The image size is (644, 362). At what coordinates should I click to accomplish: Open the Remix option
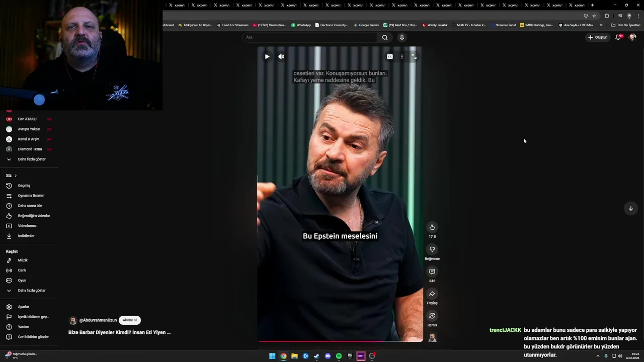(432, 316)
